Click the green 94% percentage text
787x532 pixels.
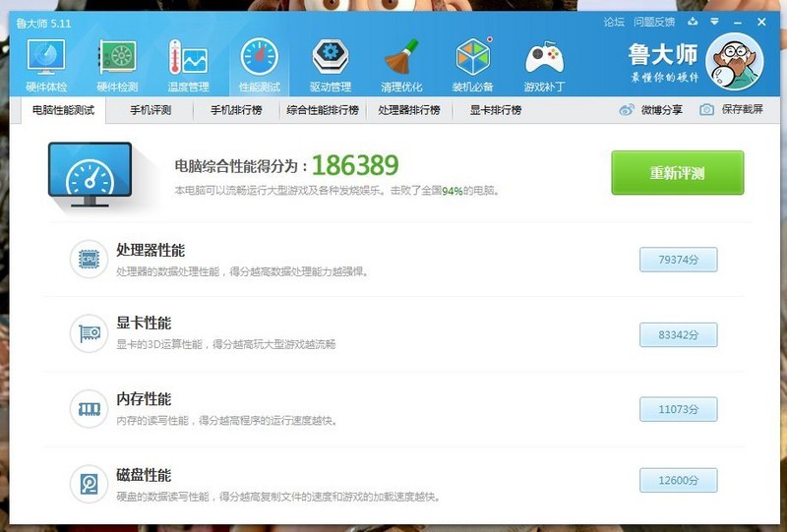pos(453,191)
